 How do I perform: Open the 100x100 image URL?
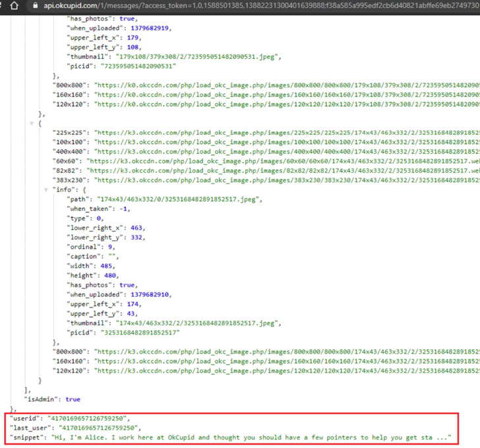point(287,142)
